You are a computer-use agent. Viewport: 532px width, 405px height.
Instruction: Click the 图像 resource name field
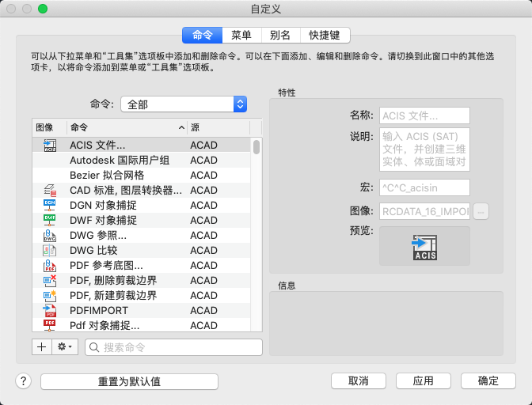click(424, 211)
